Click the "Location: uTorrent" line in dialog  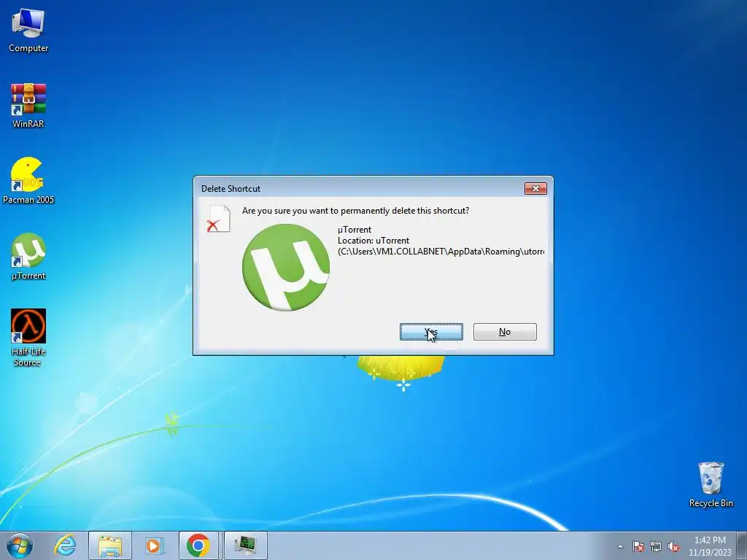coord(373,241)
